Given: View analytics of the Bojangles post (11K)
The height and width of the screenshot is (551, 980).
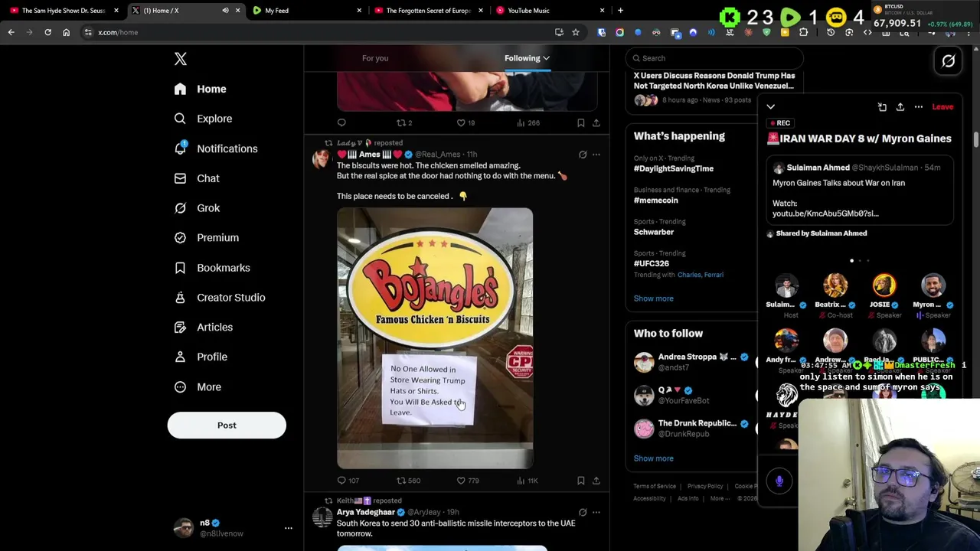Looking at the screenshot, I should [528, 481].
